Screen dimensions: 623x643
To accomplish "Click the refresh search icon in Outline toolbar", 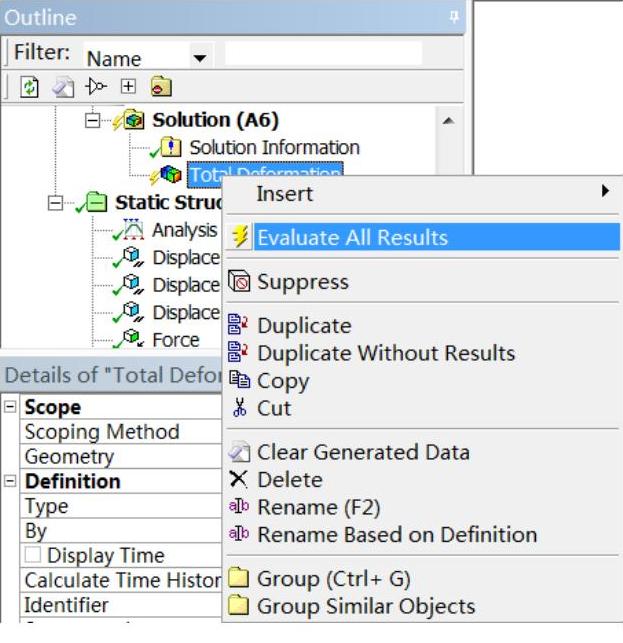I will 29,86.
